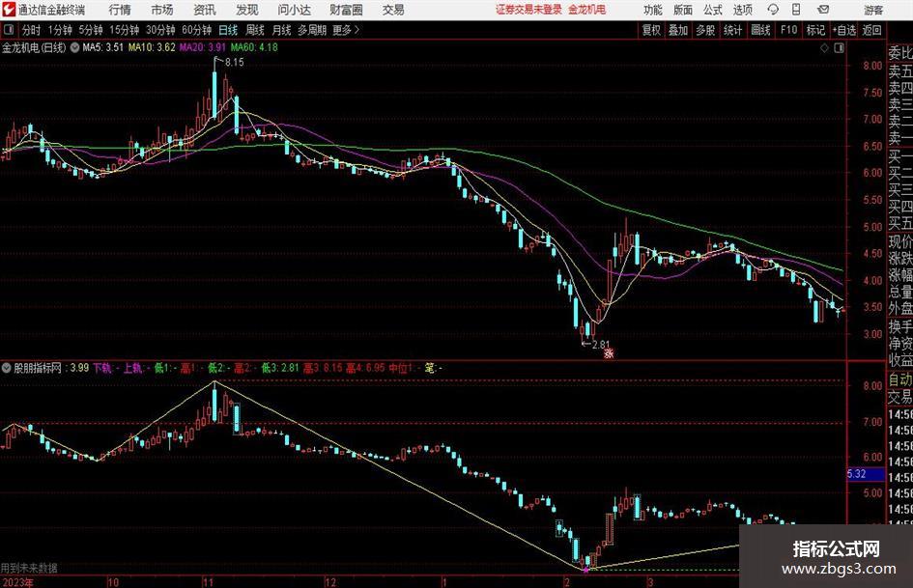This screenshot has width=913, height=588.
Task: Open the 功能 menu
Action: pos(653,10)
